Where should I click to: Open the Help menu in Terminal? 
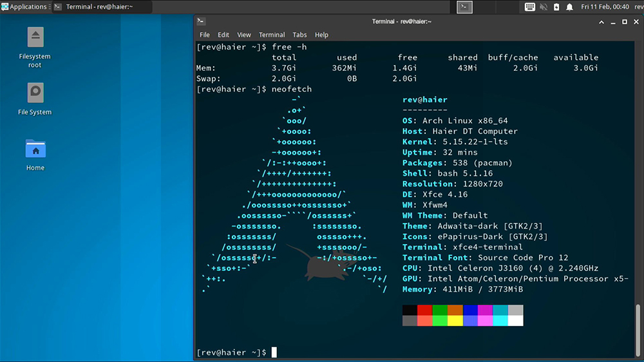pyautogui.click(x=321, y=35)
